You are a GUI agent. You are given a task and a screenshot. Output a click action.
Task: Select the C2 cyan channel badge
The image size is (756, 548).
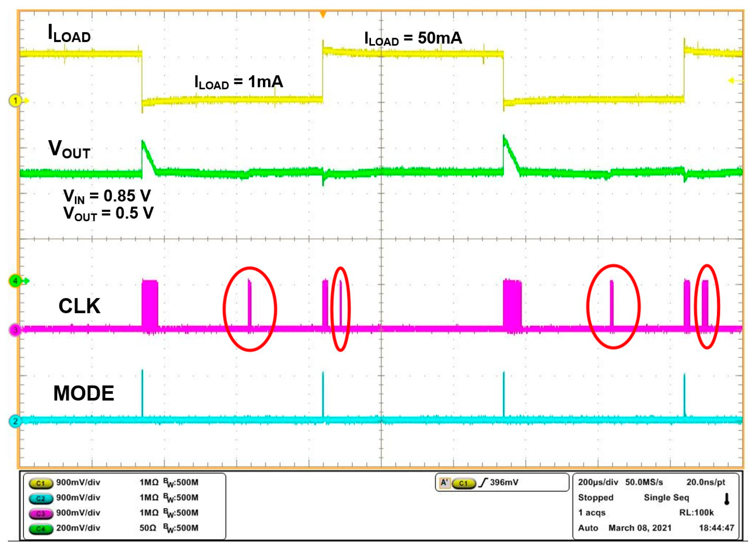pyautogui.click(x=40, y=498)
